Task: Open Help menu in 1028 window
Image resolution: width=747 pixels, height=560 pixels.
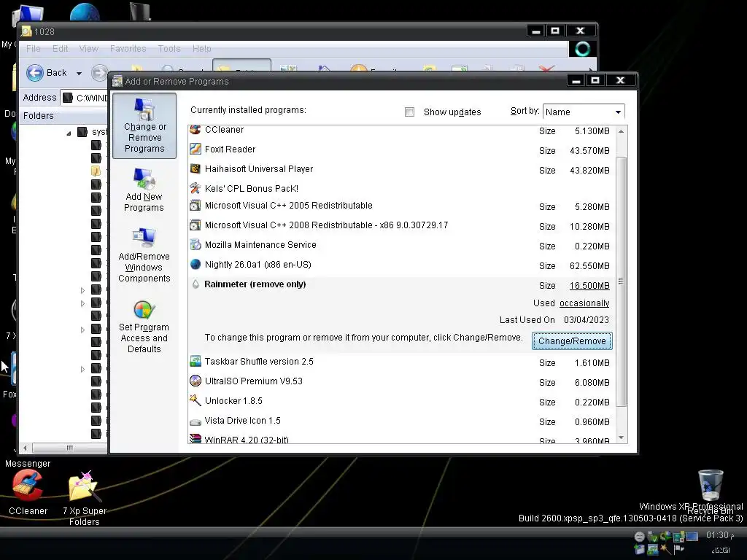Action: pyautogui.click(x=202, y=49)
